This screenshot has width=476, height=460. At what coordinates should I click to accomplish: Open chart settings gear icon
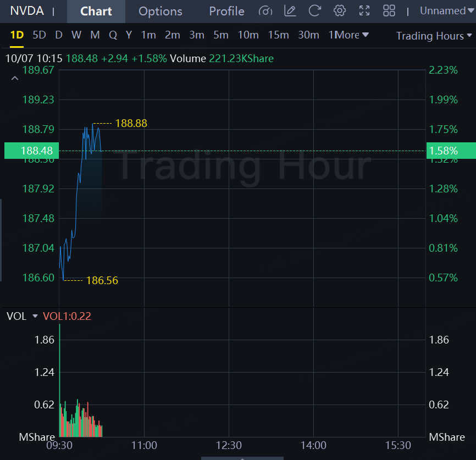coord(339,11)
